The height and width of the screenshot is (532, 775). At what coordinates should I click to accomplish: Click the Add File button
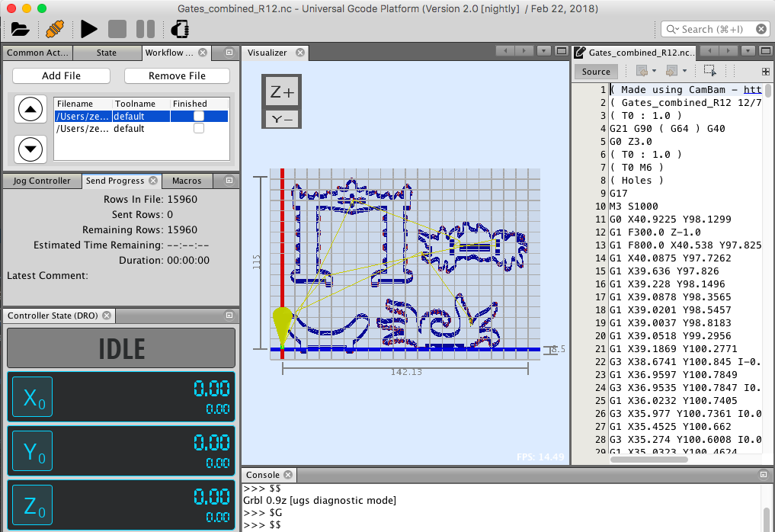pyautogui.click(x=61, y=75)
